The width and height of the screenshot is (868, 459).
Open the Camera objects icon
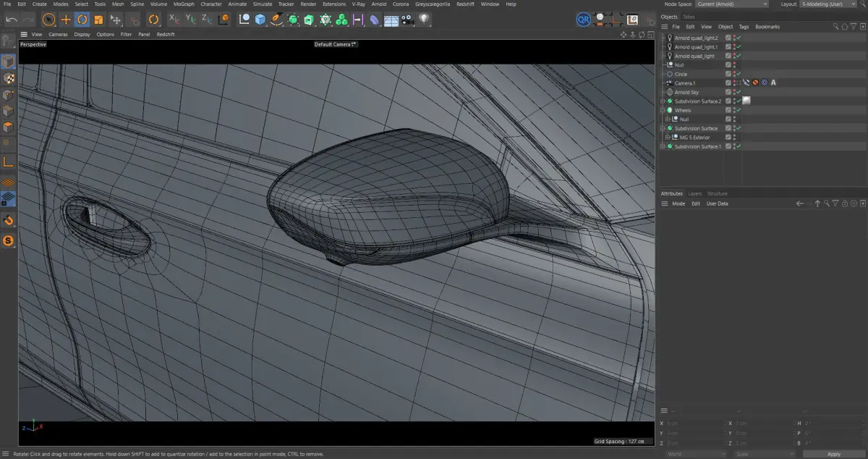408,20
